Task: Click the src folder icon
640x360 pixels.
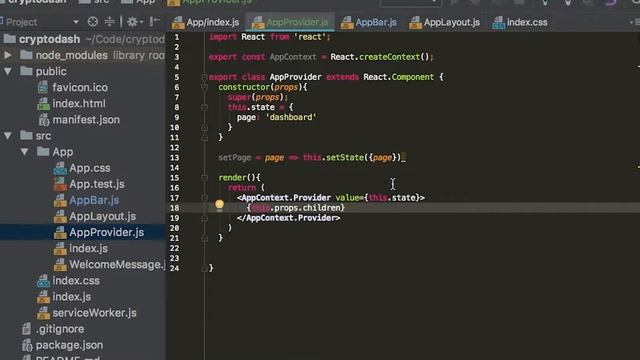Action: (26, 135)
